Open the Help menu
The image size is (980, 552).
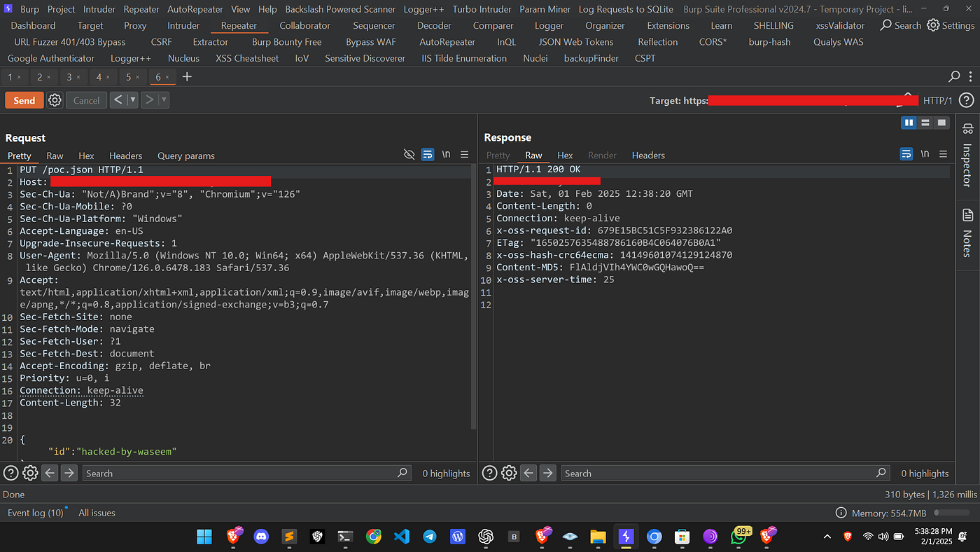(267, 9)
